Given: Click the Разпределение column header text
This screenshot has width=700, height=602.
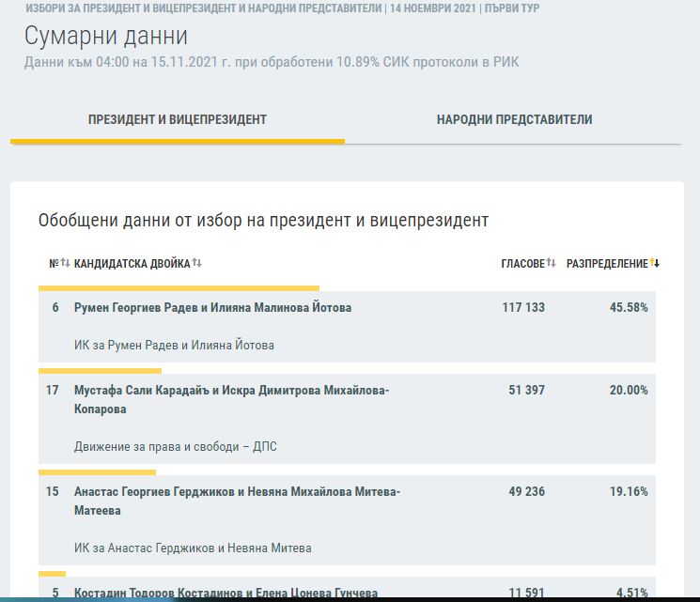Looking at the screenshot, I should coord(607,264).
